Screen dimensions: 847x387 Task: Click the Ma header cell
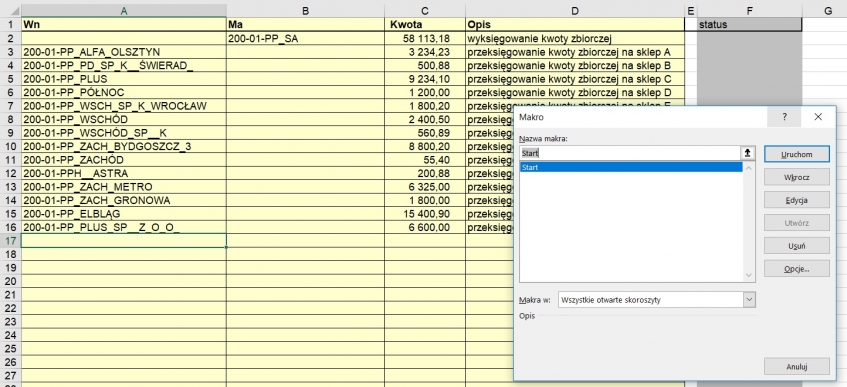coord(305,25)
